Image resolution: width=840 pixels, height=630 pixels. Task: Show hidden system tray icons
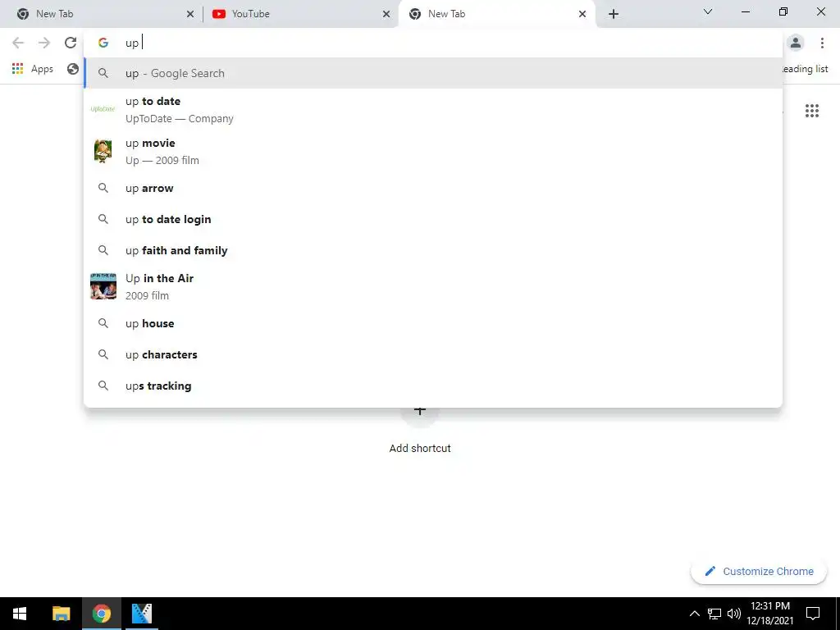(694, 614)
